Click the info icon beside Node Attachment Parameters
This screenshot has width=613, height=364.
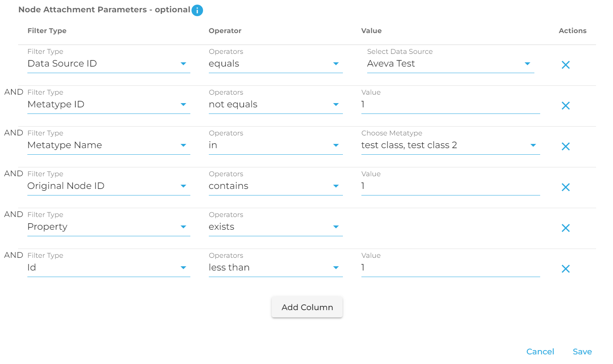[197, 10]
